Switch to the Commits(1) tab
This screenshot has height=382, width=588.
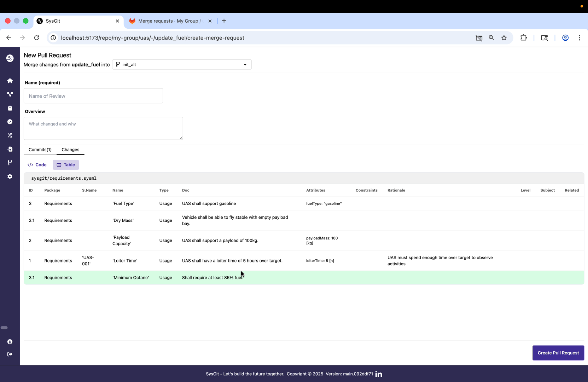pyautogui.click(x=40, y=150)
